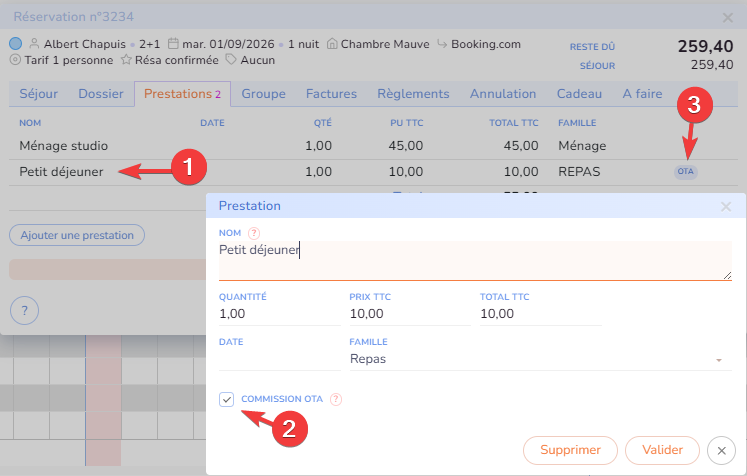Click the blue status circle before Albert Chapuis
747x476 pixels.
point(15,44)
